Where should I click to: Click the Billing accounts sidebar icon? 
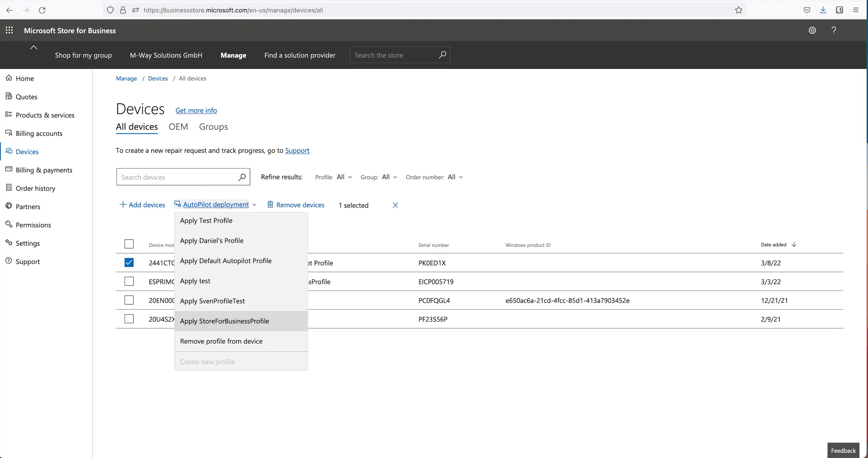pyautogui.click(x=9, y=133)
